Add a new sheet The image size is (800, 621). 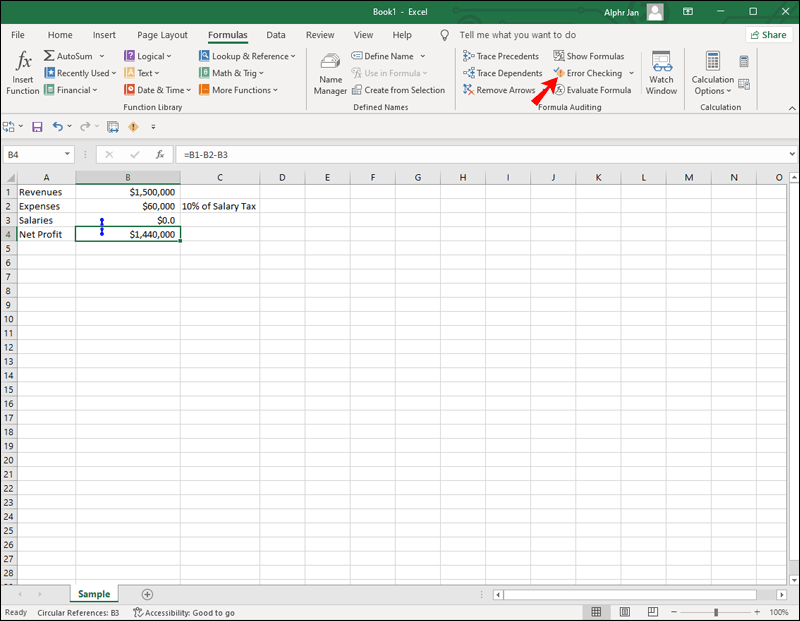click(x=147, y=594)
